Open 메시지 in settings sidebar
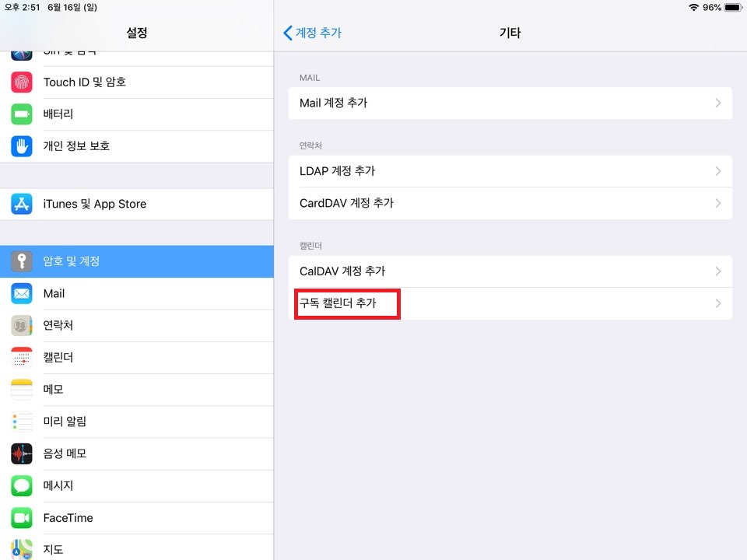 (136, 485)
